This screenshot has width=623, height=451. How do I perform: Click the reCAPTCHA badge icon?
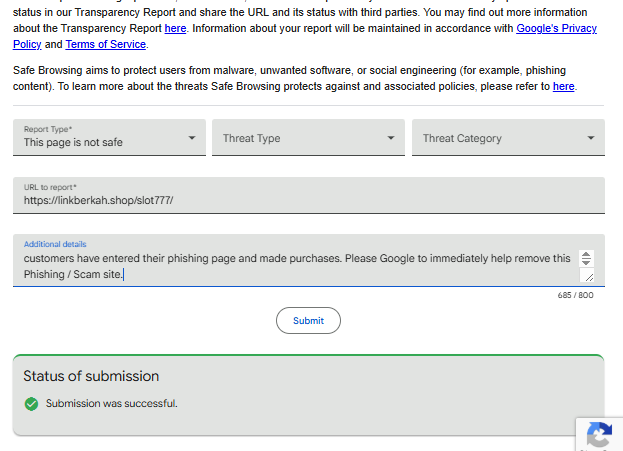click(599, 435)
